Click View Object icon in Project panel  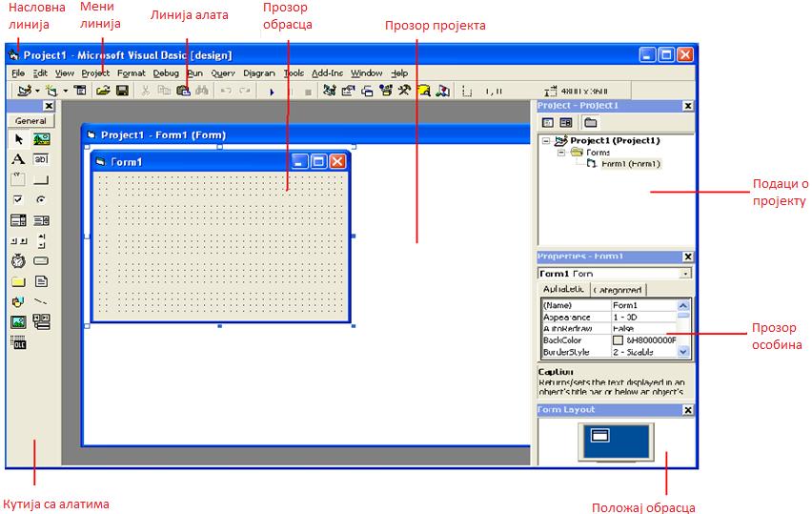coord(566,123)
